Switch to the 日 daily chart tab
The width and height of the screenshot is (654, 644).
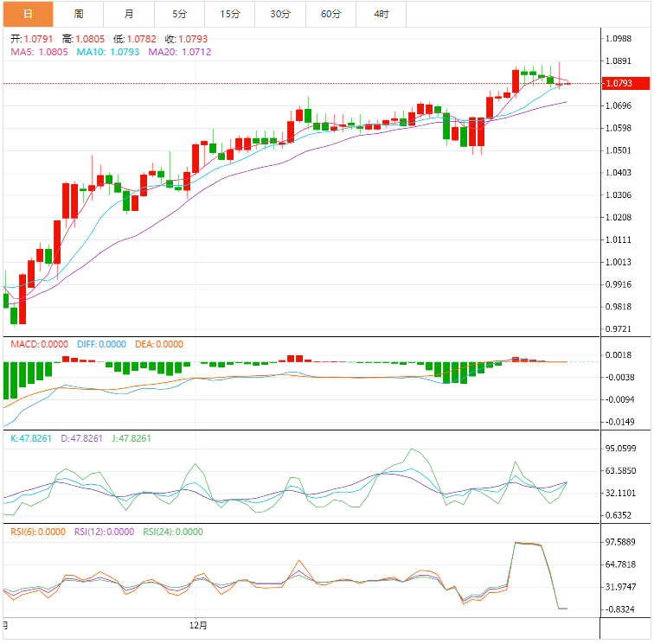click(28, 14)
